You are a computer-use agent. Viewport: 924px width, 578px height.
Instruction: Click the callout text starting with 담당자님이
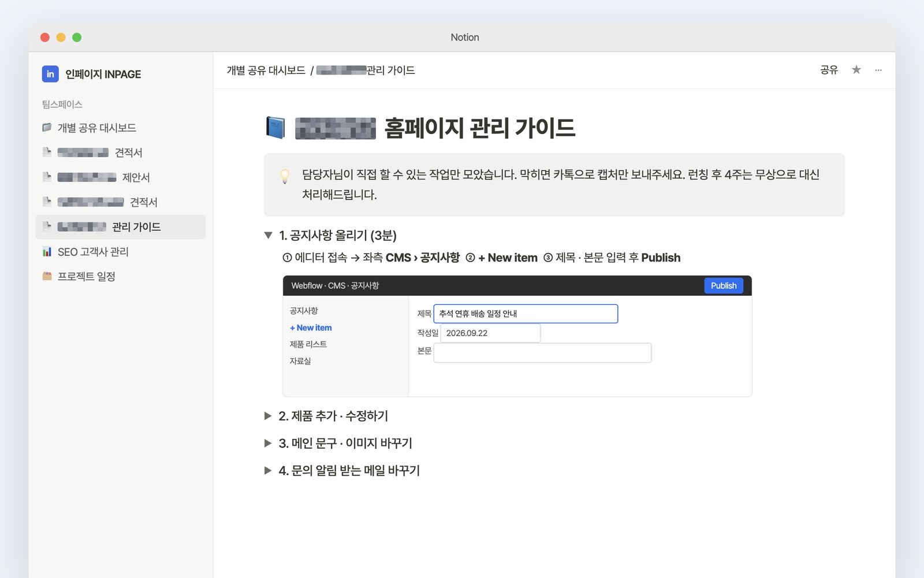(561, 184)
